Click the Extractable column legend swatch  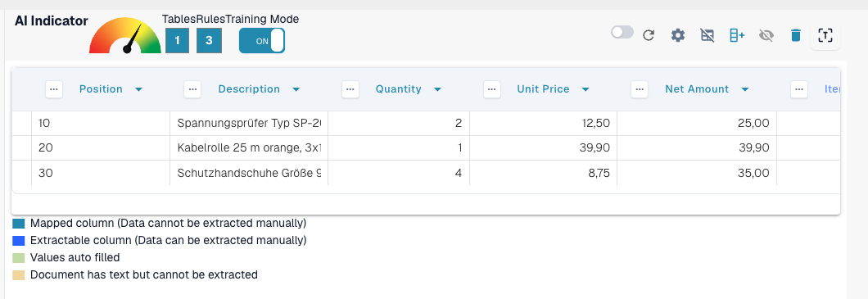pyautogui.click(x=18, y=241)
